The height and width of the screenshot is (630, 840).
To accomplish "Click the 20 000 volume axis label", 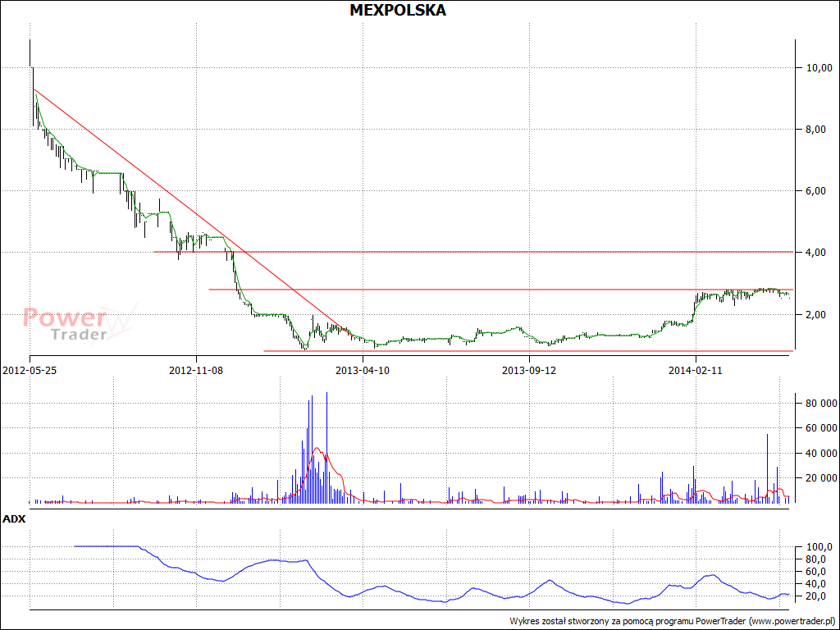I will pyautogui.click(x=821, y=478).
